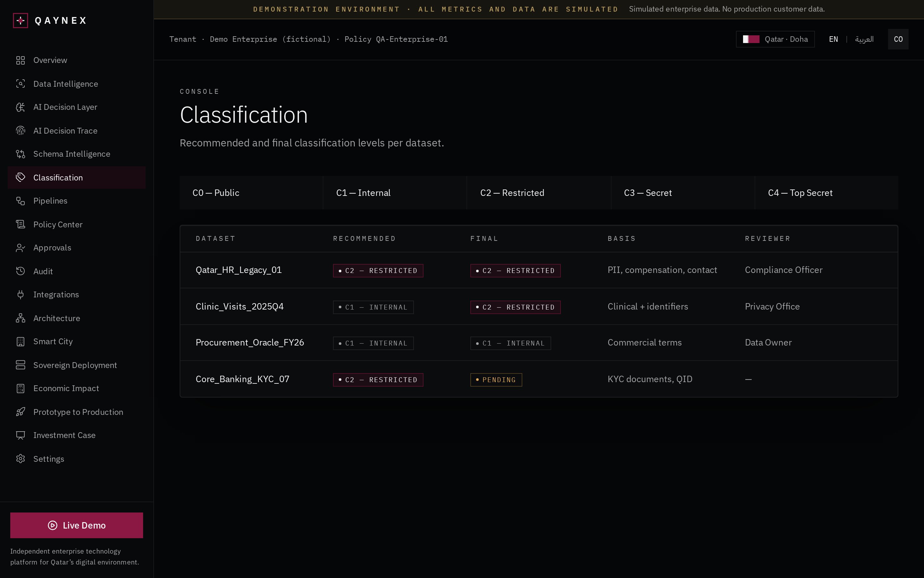The image size is (924, 578).
Task: Open Investment Case page
Action: click(76, 435)
